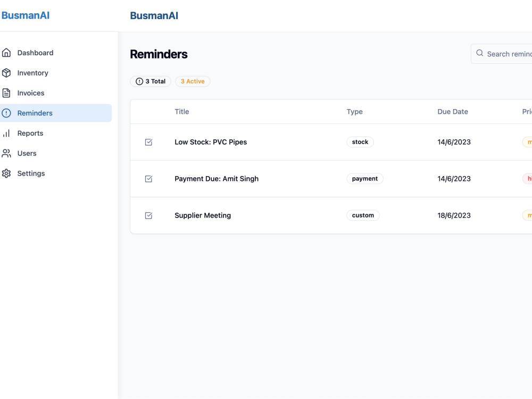The image size is (532, 399).
Task: Open the Inventory sidebar item
Action: [56, 72]
